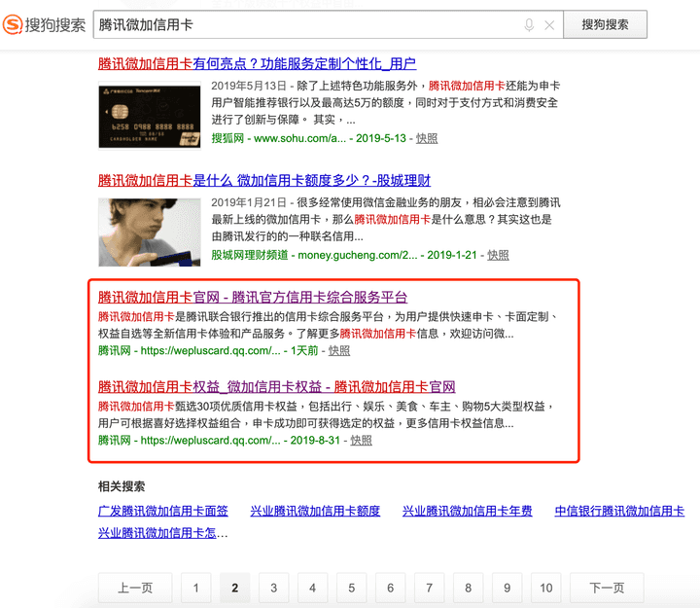
Task: Open 腾讯微加信用卡官网 official site result
Action: click(253, 297)
